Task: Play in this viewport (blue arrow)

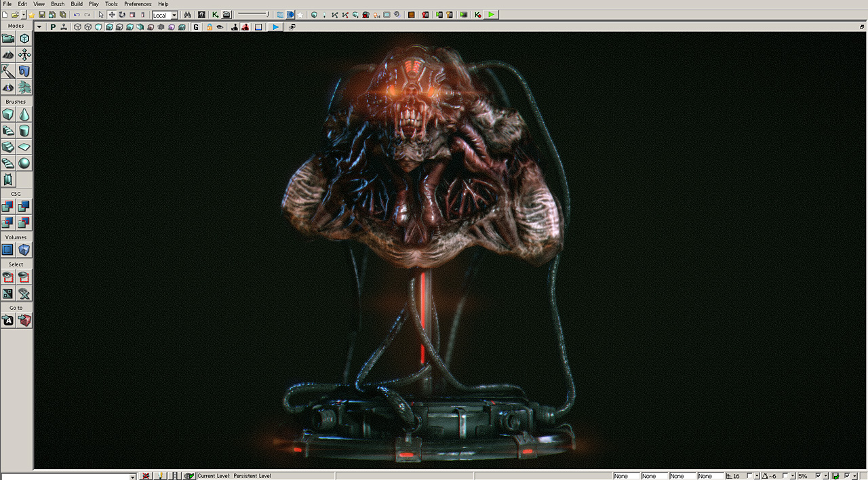Action: point(275,27)
